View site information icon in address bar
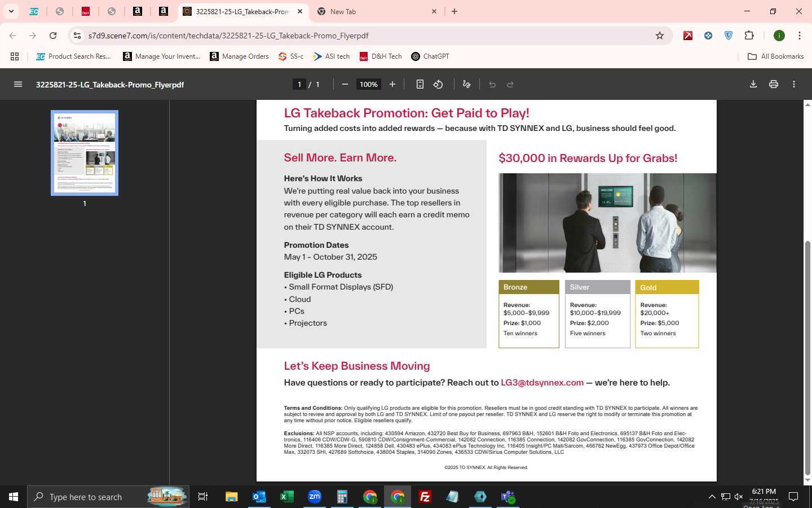The height and width of the screenshot is (508, 812). tap(77, 36)
